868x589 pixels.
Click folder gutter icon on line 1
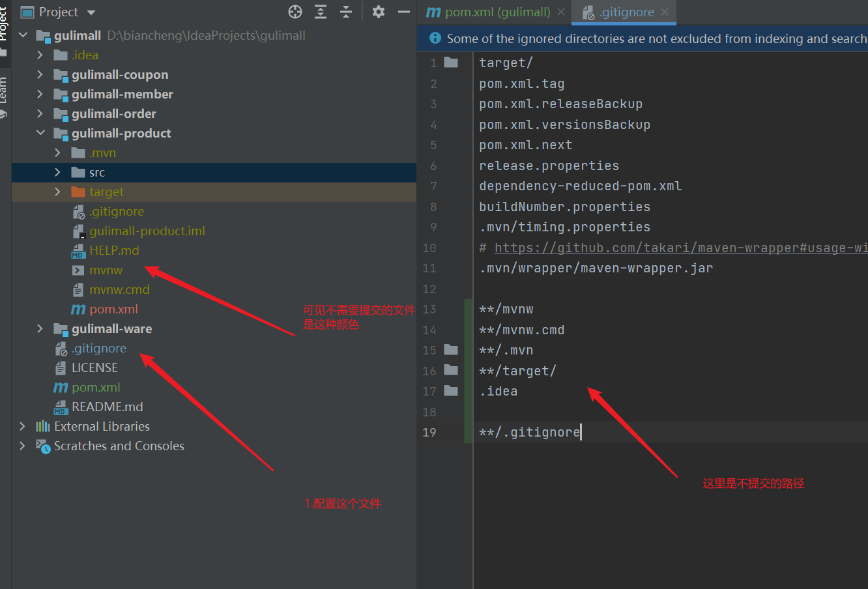click(x=451, y=63)
